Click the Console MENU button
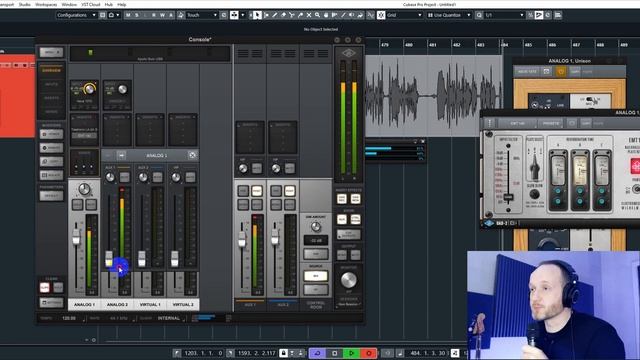This screenshot has height=360, width=640. click(51, 52)
